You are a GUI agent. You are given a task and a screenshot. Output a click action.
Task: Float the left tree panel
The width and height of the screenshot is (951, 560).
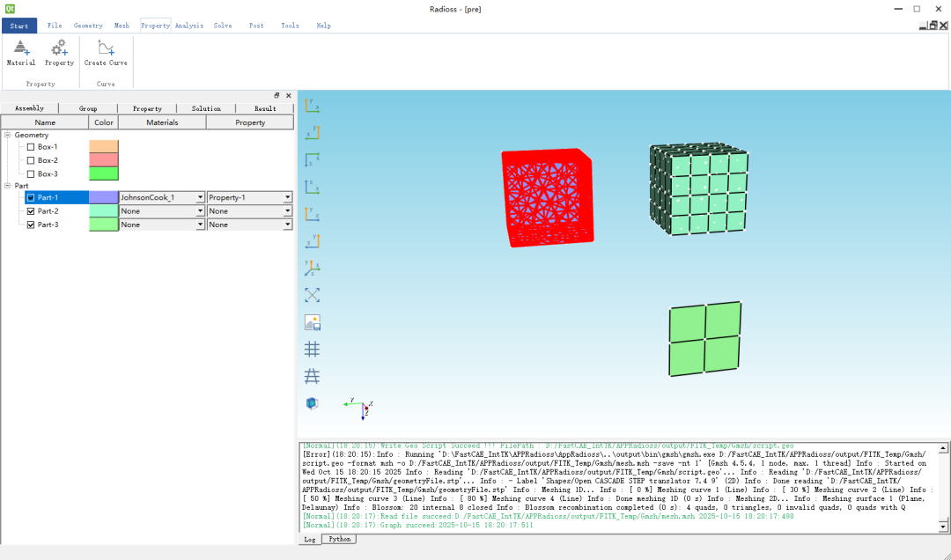pos(276,95)
